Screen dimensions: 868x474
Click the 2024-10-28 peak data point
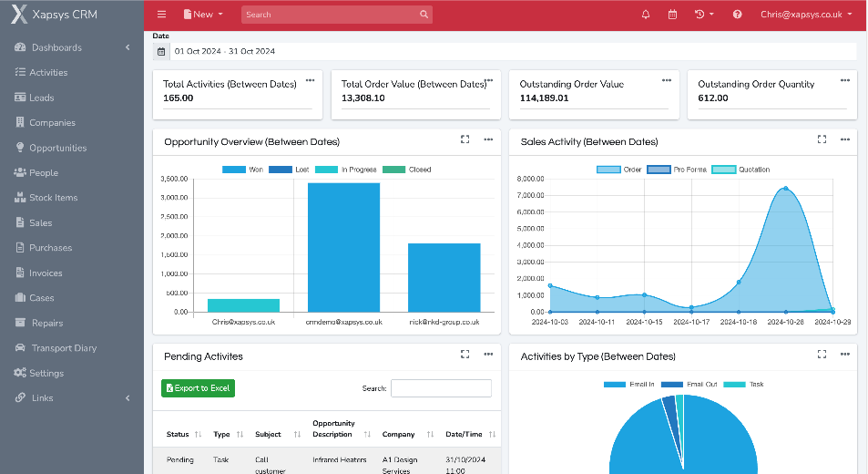(x=785, y=189)
